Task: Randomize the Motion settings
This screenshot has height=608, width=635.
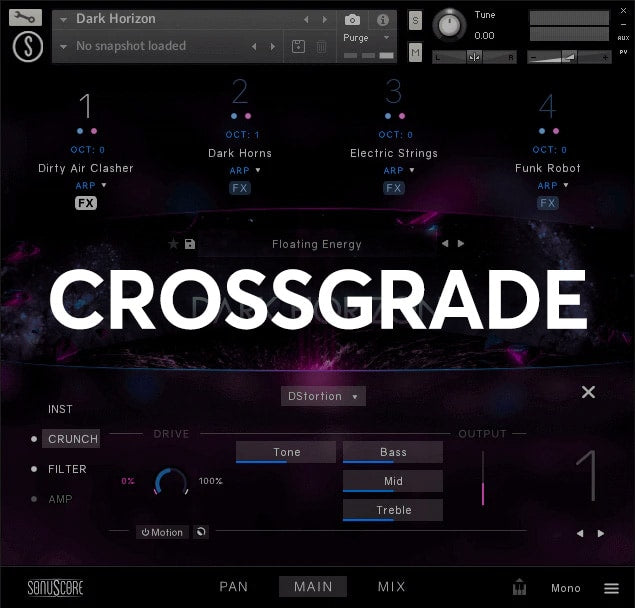Action: [x=201, y=531]
